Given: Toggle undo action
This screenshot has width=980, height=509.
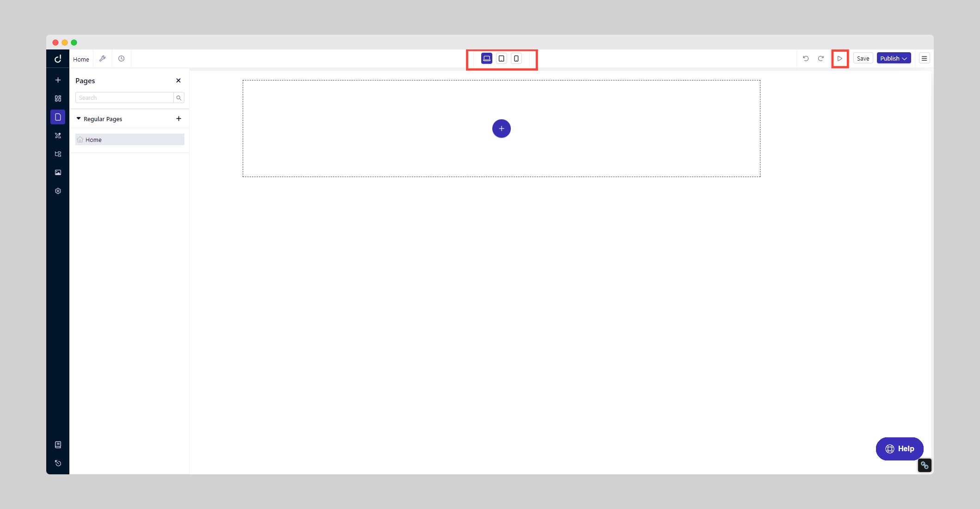Looking at the screenshot, I should 806,58.
